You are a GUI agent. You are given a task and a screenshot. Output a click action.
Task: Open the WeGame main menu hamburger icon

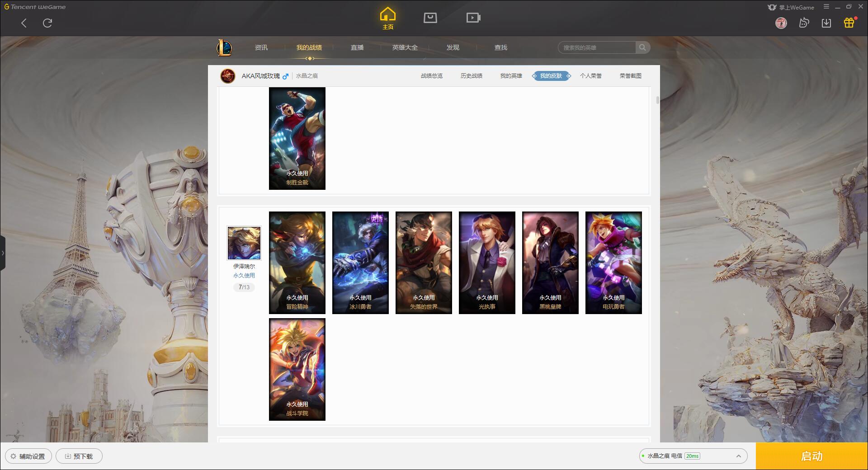(x=826, y=7)
